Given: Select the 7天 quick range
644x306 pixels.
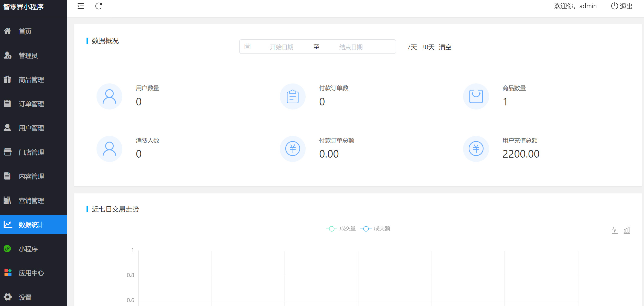Looking at the screenshot, I should [412, 47].
